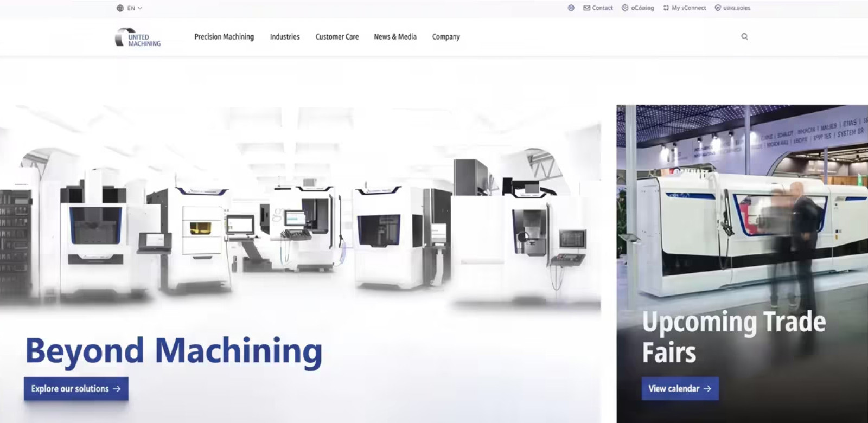Viewport: 868px width, 423px height.
Task: Open the Company menu
Action: [446, 37]
